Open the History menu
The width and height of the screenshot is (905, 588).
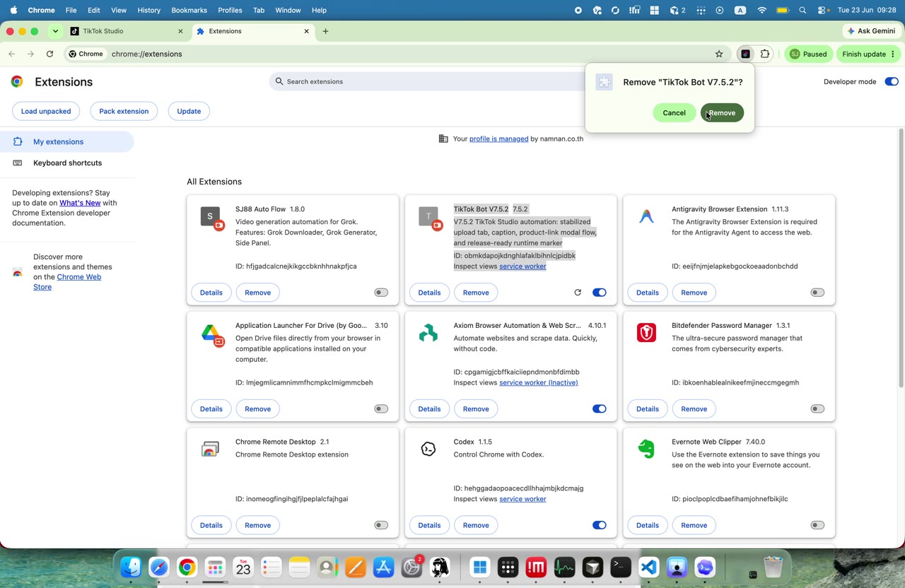click(148, 10)
